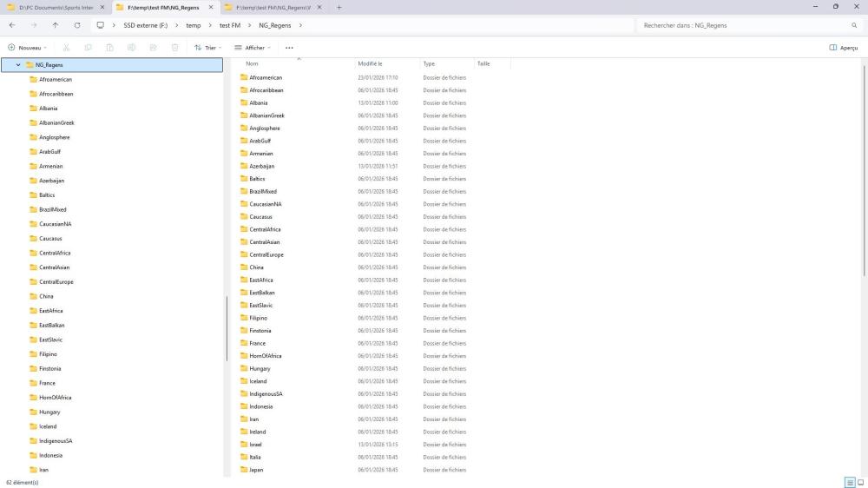Go back to the previous folder
The image size is (868, 488).
[12, 25]
